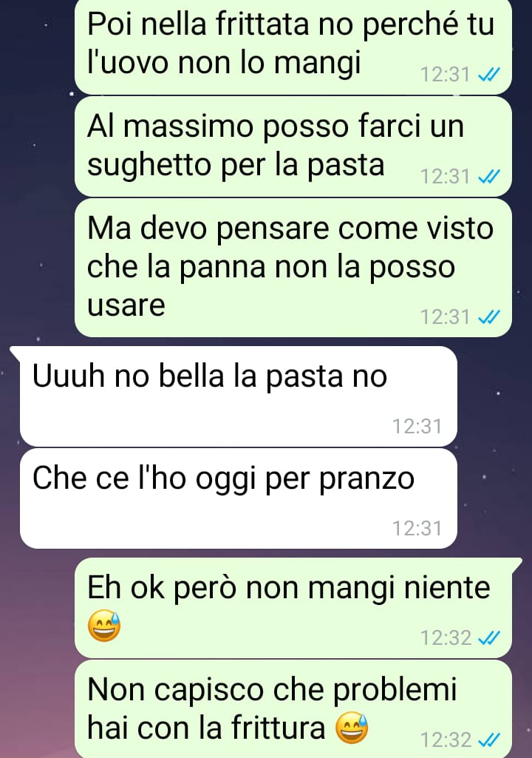Click the read-receipt checkmarks on the "frittura" message
This screenshot has height=758, width=532.
(x=488, y=740)
